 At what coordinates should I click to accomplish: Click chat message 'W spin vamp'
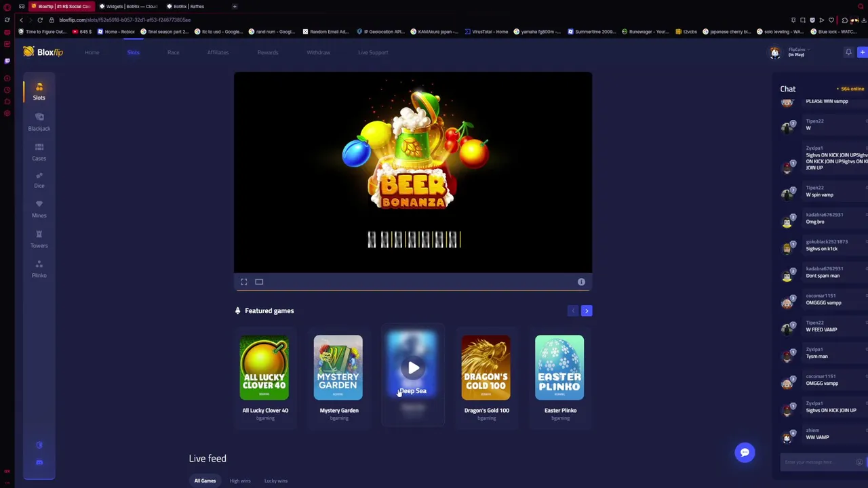click(x=819, y=195)
